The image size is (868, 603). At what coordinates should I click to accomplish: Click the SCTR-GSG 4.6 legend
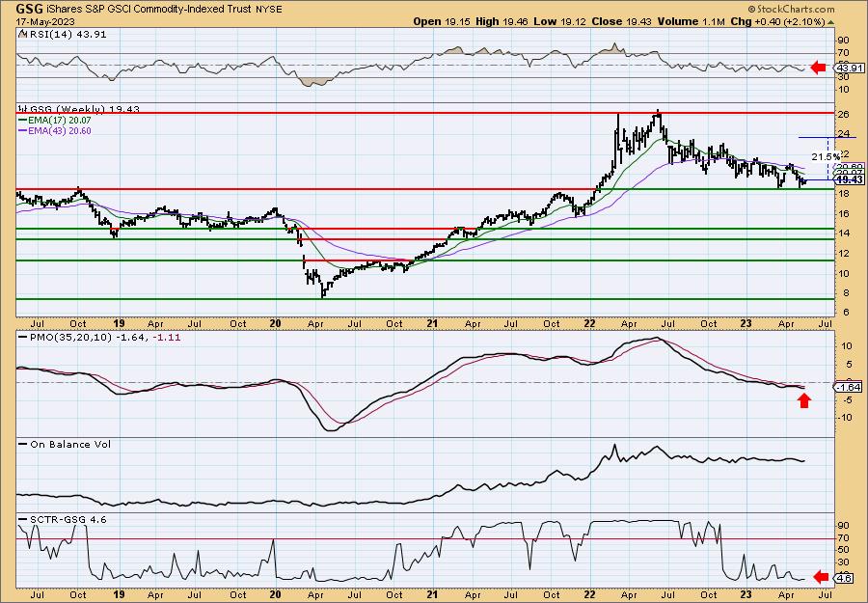point(63,519)
